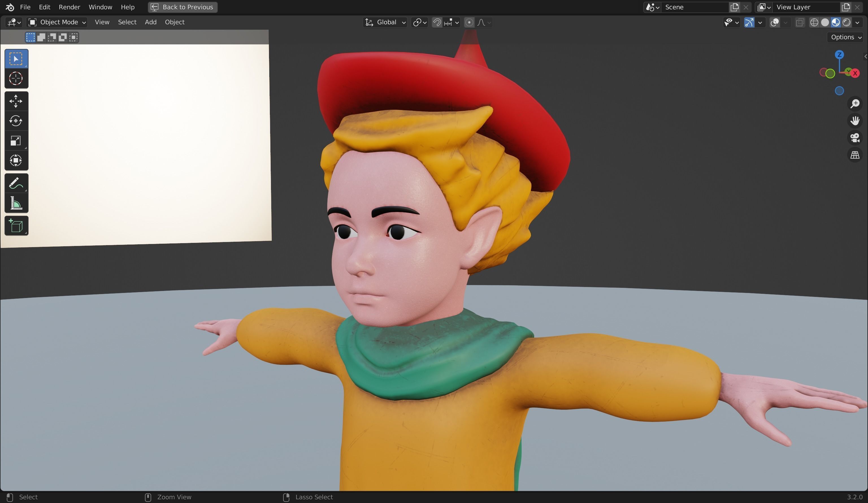Click the View Layer name field
This screenshot has height=503, width=868.
pos(806,7)
